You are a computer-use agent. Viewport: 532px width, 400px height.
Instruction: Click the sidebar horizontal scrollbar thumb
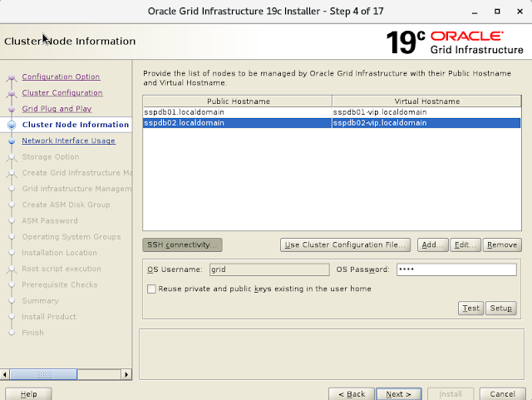[x=43, y=374]
